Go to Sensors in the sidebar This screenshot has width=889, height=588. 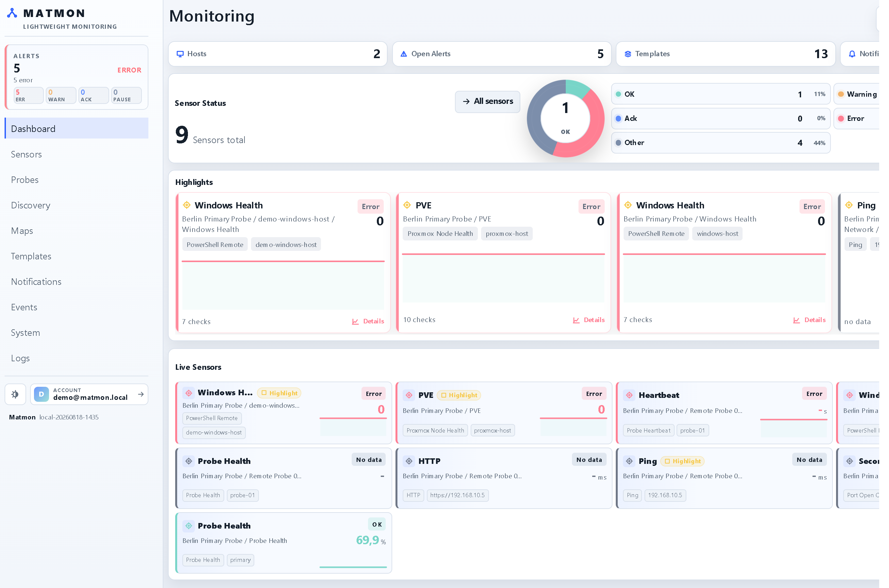click(x=76, y=154)
